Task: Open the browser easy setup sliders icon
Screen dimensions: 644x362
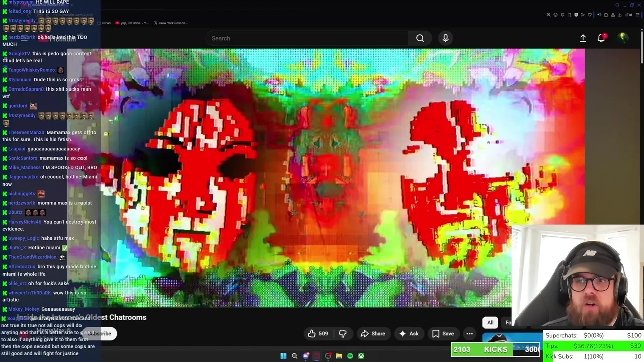Action: [x=638, y=15]
